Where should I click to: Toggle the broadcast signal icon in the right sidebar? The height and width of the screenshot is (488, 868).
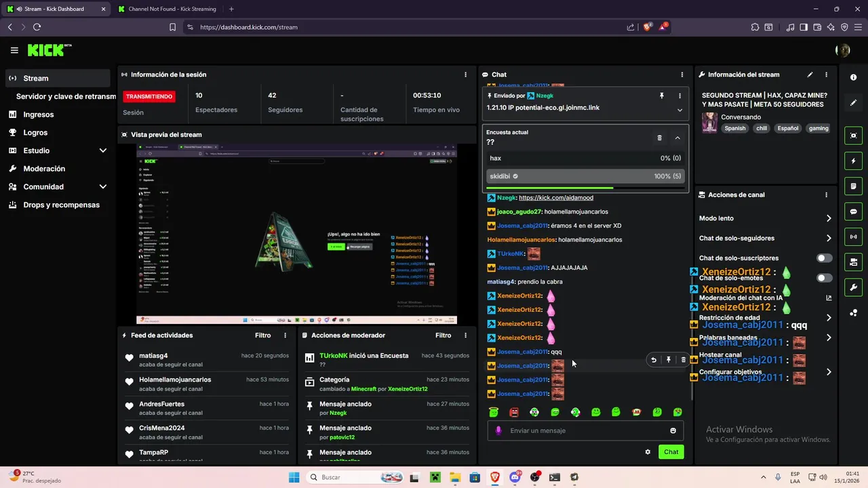tap(853, 237)
